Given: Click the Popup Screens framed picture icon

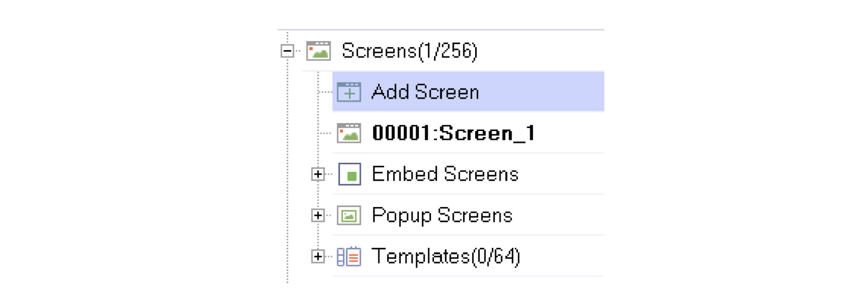Looking at the screenshot, I should pos(349,216).
